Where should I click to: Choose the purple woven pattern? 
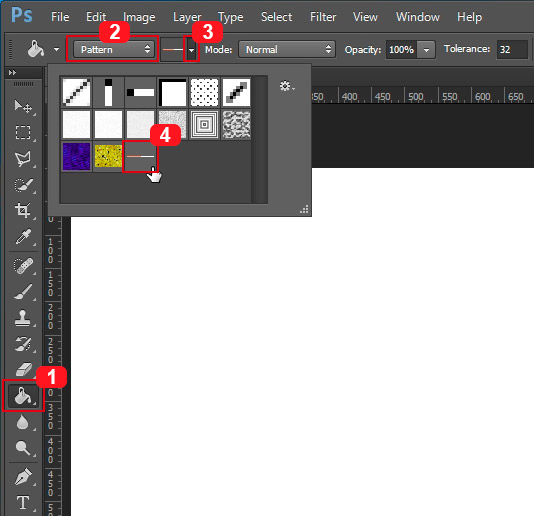tap(76, 156)
